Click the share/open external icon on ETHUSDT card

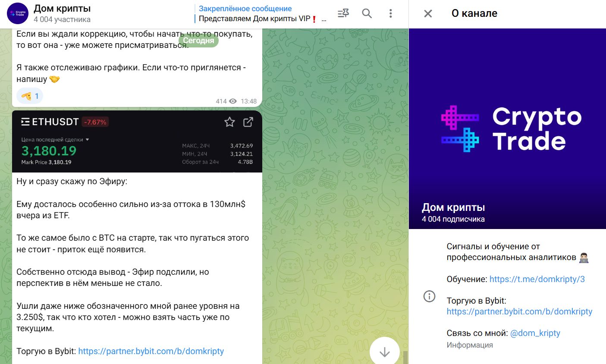click(248, 122)
